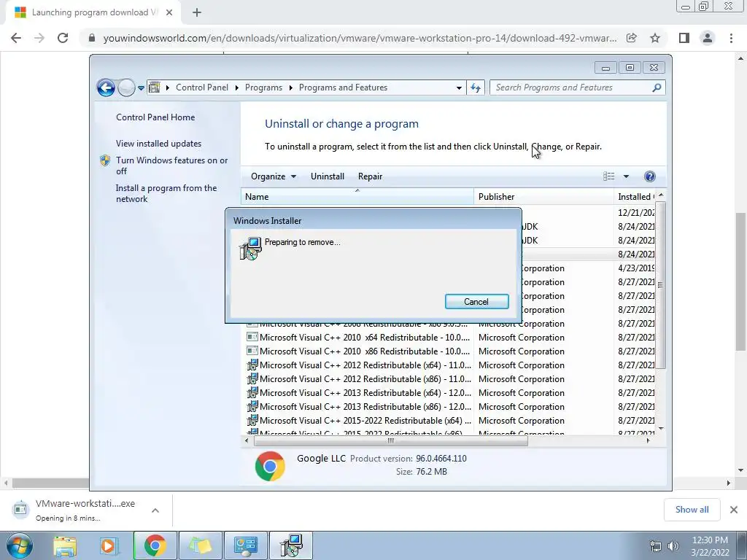Select Microsoft Visual C++ 2010 x86 Redistributable row
This screenshot has width=747, height=560.
click(x=450, y=351)
